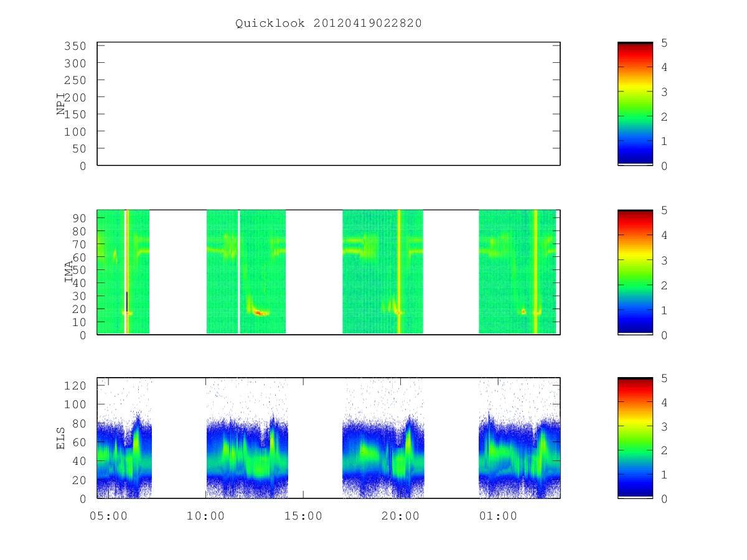Click the red hotspot in IMA spectrogram
The image size is (747, 560).
click(258, 313)
